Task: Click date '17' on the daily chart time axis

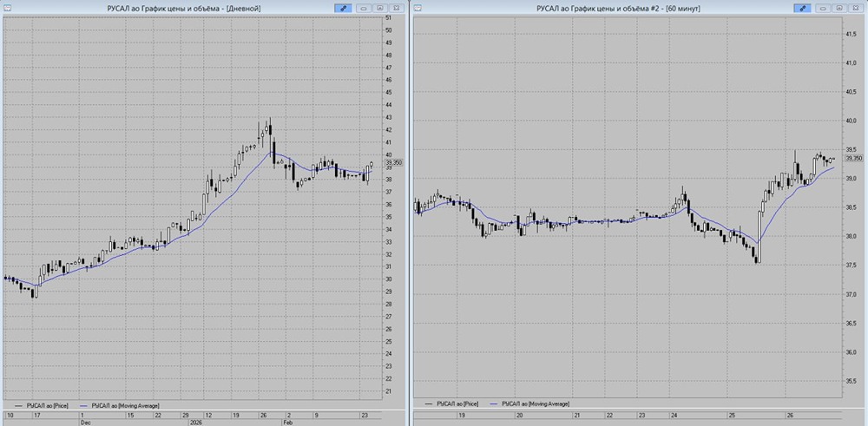Action: coord(37,415)
